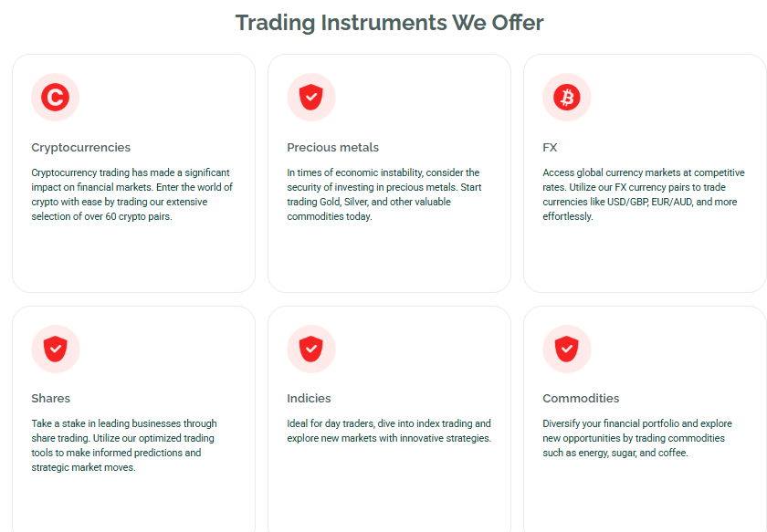The image size is (767, 532).
Task: Open the Cryptocurrencies heading link
Action: pos(81,147)
